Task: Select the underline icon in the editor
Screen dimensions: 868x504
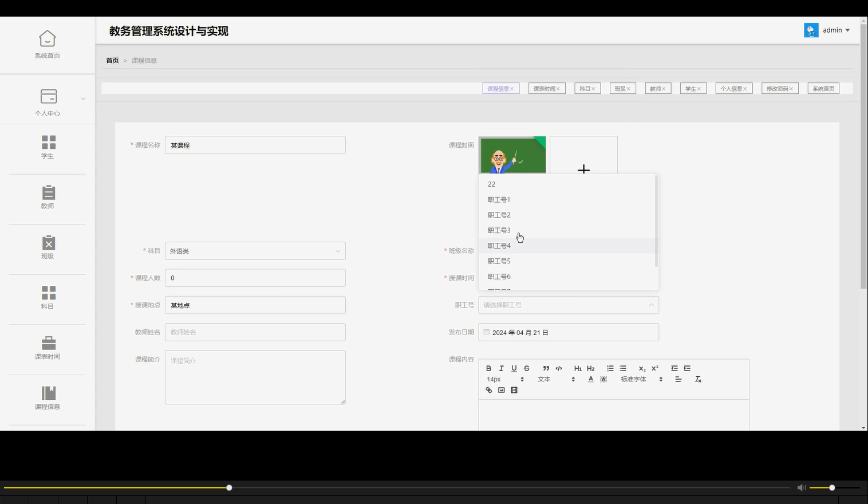Action: click(514, 368)
